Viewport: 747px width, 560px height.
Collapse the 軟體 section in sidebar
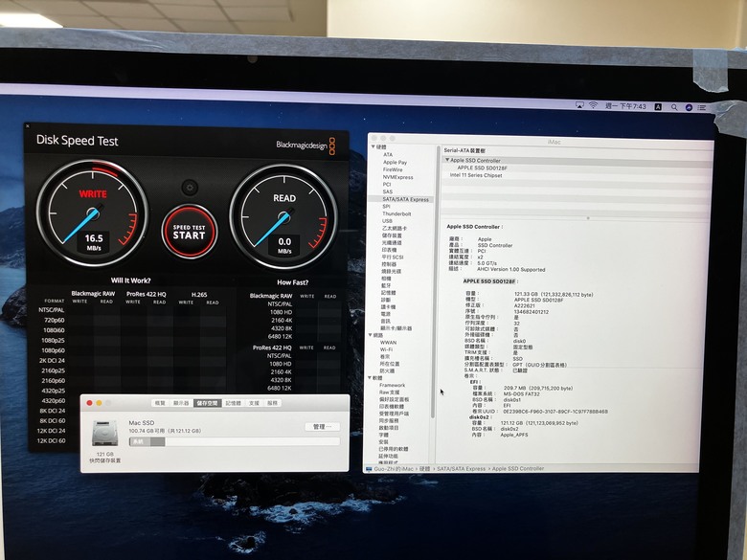point(370,378)
